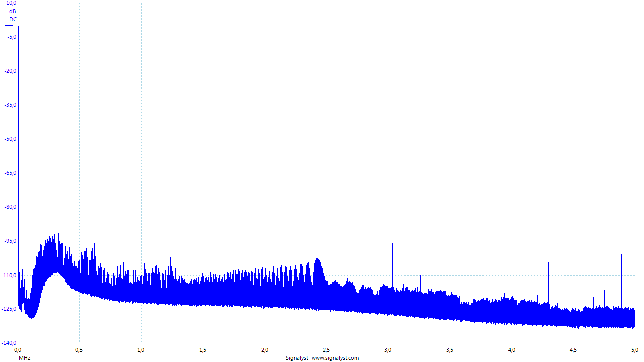Viewport: 644px width, 362px height.
Task: Click the -50,0 label on the dB axis
Action: (10, 139)
